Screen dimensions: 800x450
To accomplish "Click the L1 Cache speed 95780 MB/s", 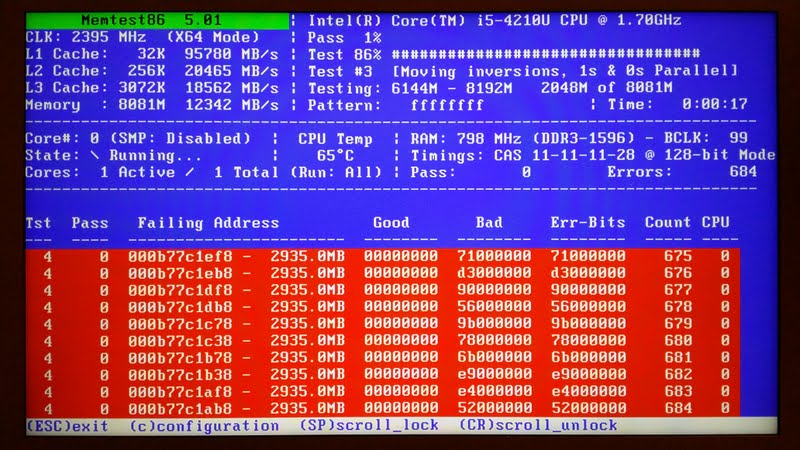I will [x=232, y=54].
